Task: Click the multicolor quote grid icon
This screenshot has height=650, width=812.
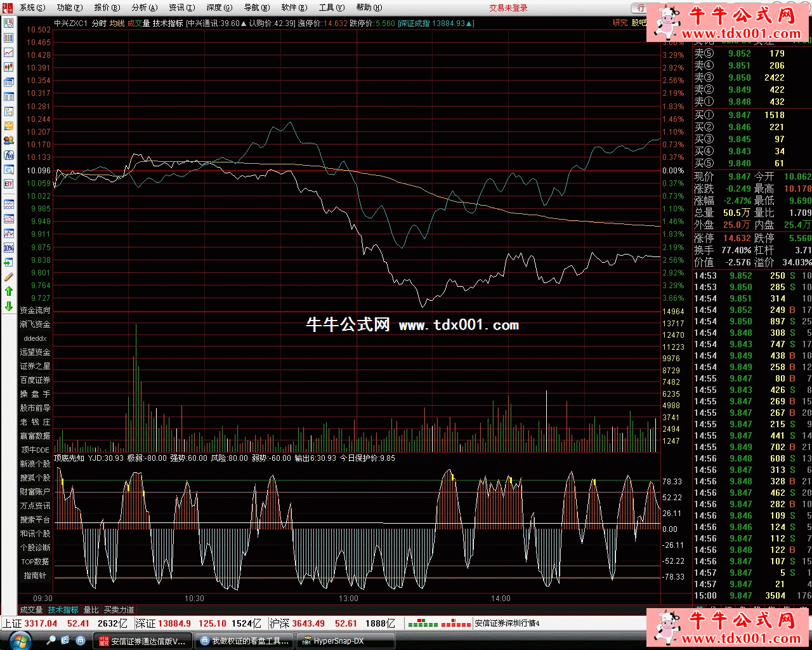Action: (9, 37)
